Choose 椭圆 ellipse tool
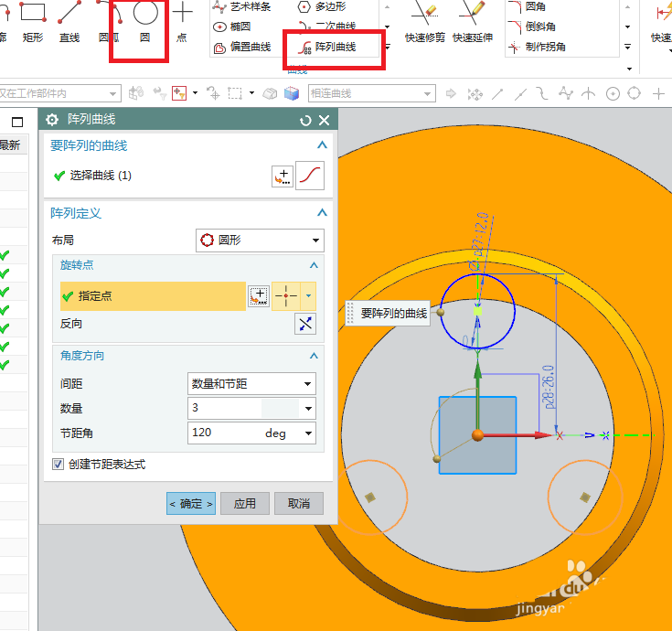Image resolution: width=672 pixels, height=631 pixels. pyautogui.click(x=232, y=27)
